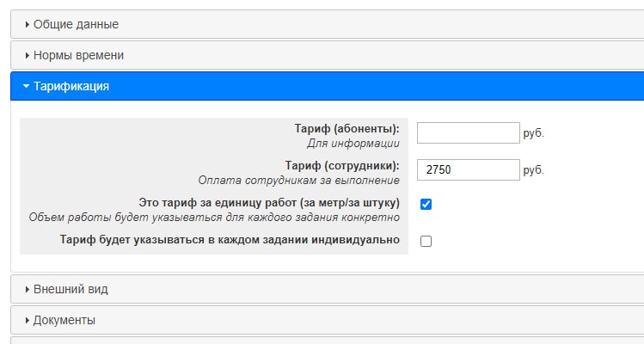Click 'Объем работы будет указываться' hint text
644x344 pixels.
[x=214, y=218]
